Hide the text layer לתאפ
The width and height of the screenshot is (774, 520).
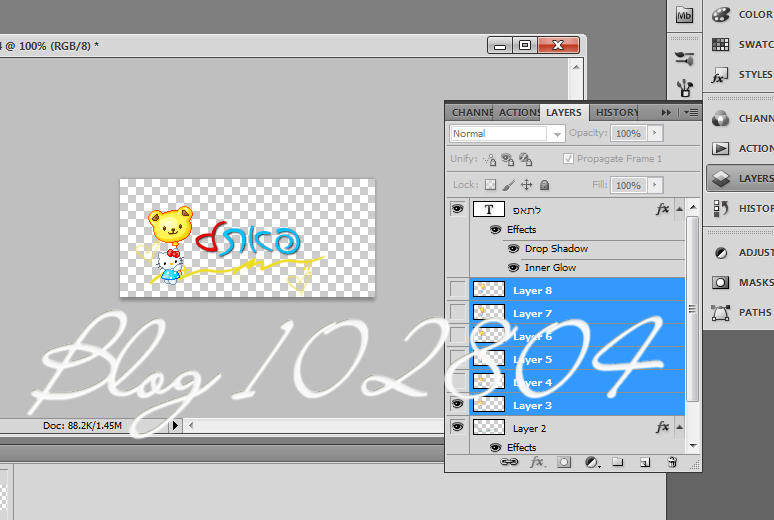pyautogui.click(x=458, y=209)
